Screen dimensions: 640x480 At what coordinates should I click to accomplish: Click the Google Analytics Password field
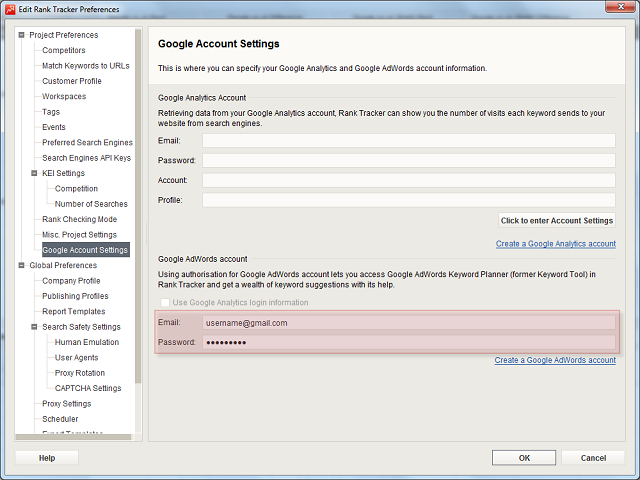[x=409, y=160]
